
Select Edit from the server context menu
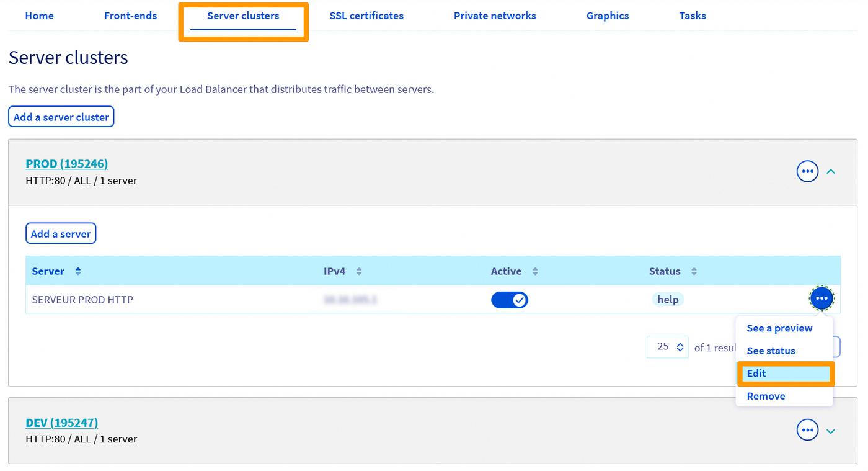pyautogui.click(x=785, y=374)
